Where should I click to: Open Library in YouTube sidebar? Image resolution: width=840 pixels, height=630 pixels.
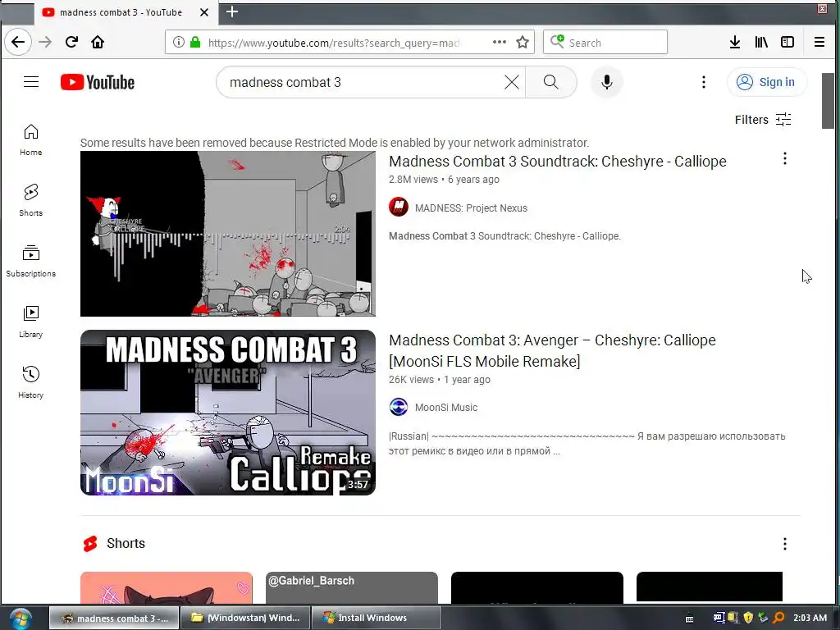(x=30, y=322)
